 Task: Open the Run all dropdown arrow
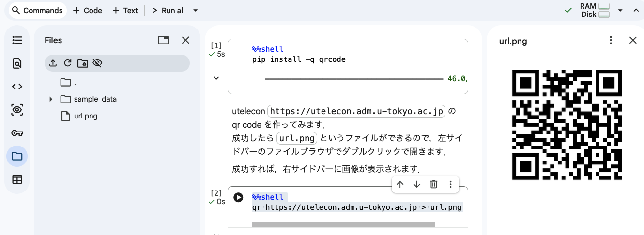195,10
